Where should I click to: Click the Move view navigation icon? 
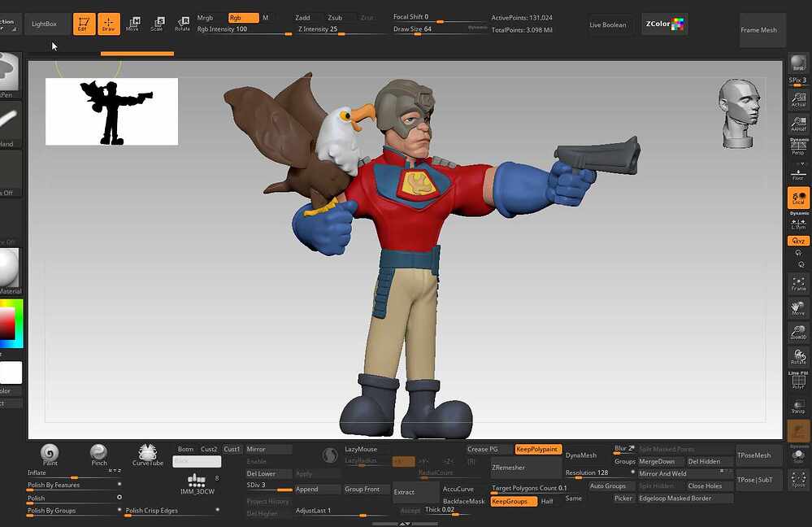coord(798,307)
